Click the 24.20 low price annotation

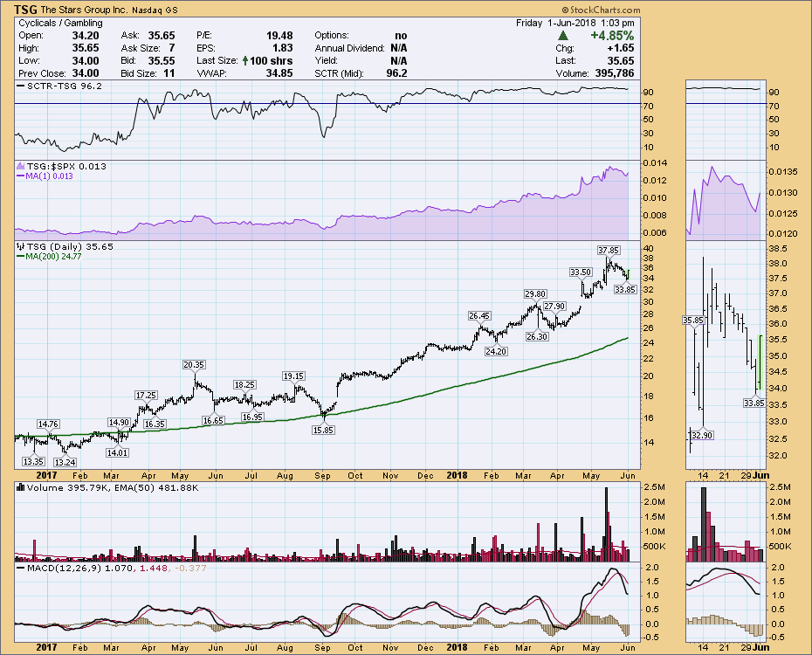[496, 351]
